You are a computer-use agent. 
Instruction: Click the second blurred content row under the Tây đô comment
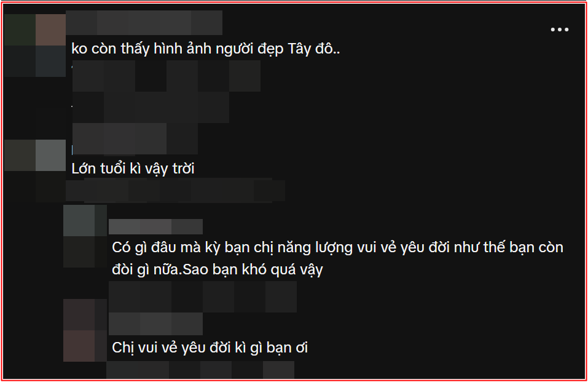(x=151, y=107)
